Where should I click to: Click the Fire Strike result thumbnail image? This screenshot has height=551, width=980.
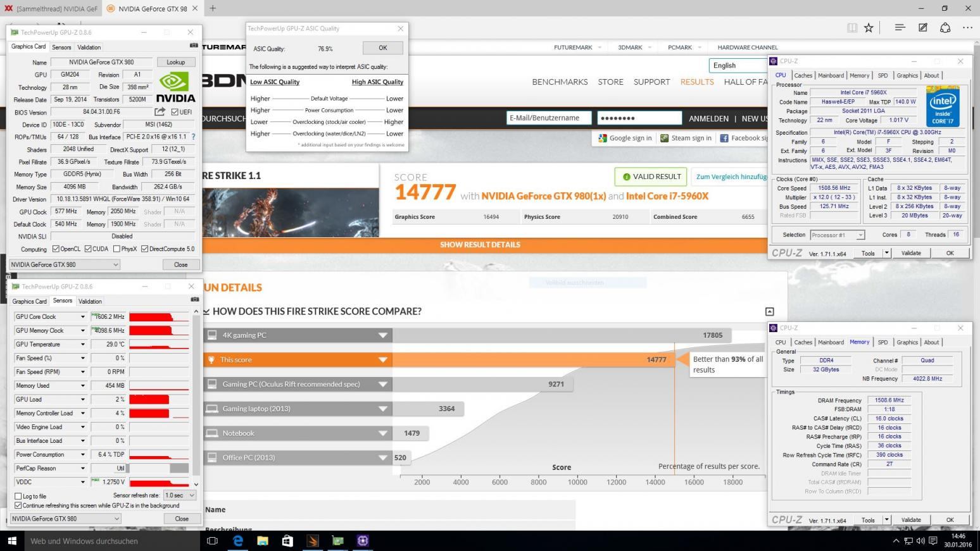pyautogui.click(x=291, y=213)
